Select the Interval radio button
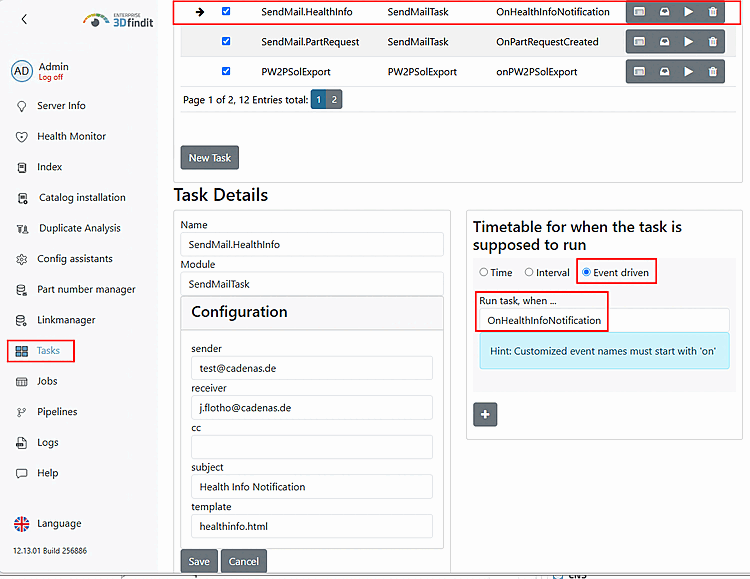Screen dimensions: 750x579 pyautogui.click(x=529, y=272)
